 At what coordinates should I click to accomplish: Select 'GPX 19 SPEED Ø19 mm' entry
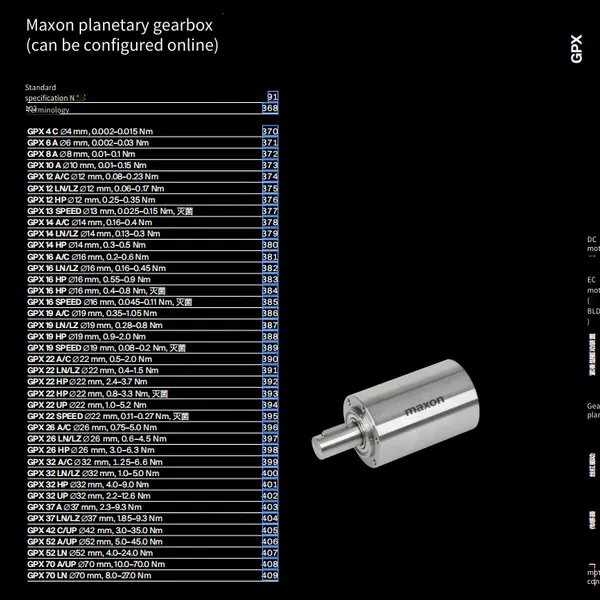pos(106,348)
